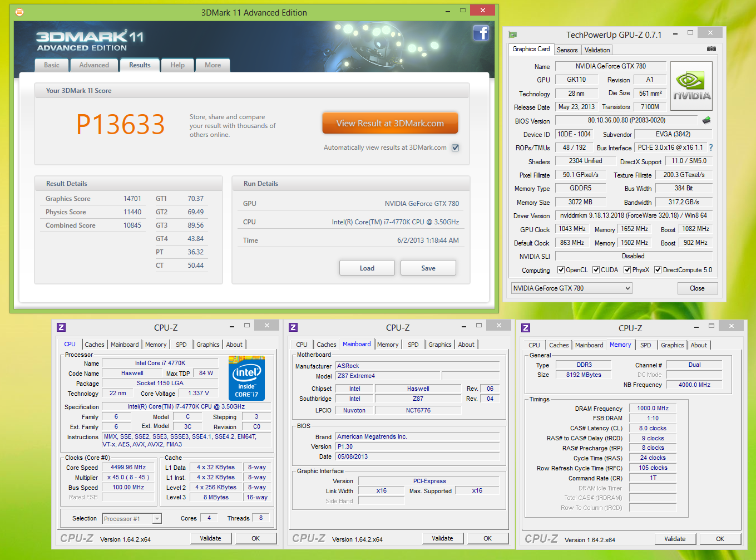Click the BIOS Version P1.30 value
Screen dimensions: 756x560
point(418,446)
